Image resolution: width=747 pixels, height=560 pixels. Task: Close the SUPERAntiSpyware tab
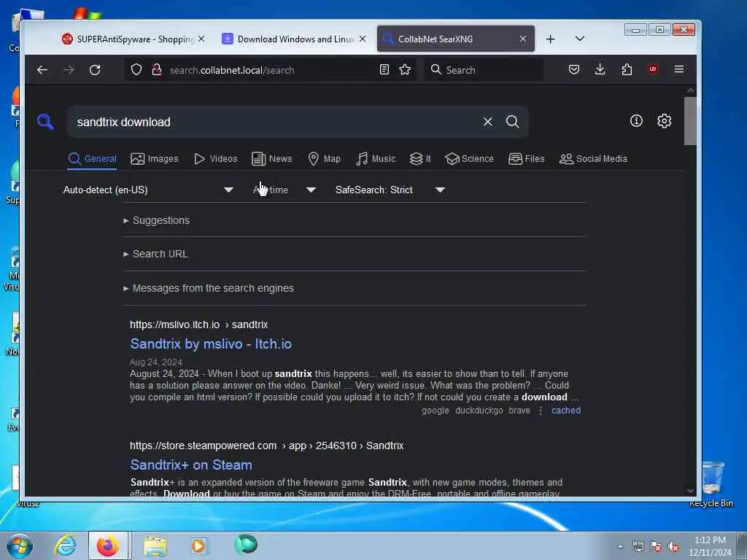201,39
